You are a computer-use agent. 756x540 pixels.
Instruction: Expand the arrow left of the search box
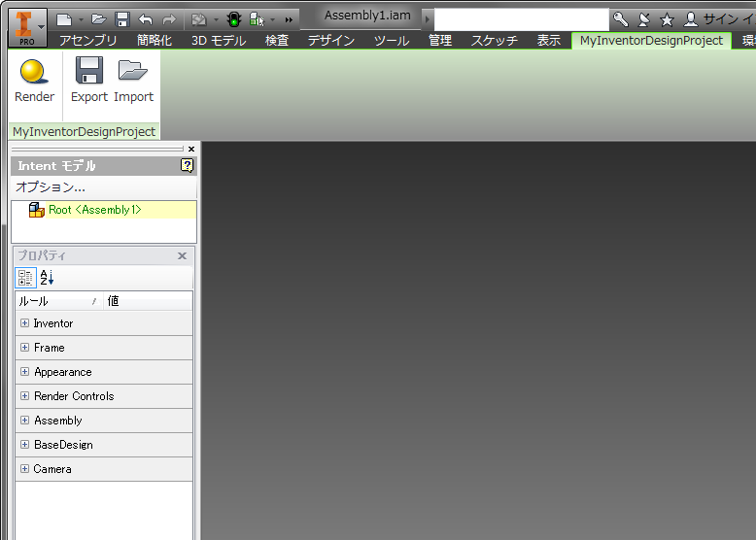427,19
